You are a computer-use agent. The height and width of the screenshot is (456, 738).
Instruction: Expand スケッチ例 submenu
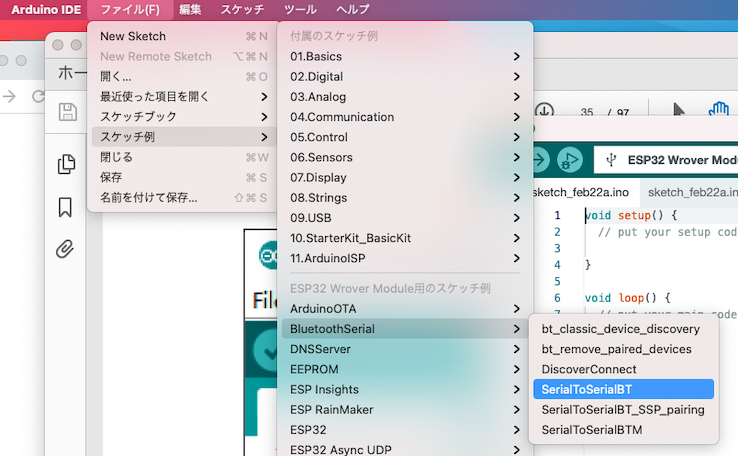click(x=184, y=137)
